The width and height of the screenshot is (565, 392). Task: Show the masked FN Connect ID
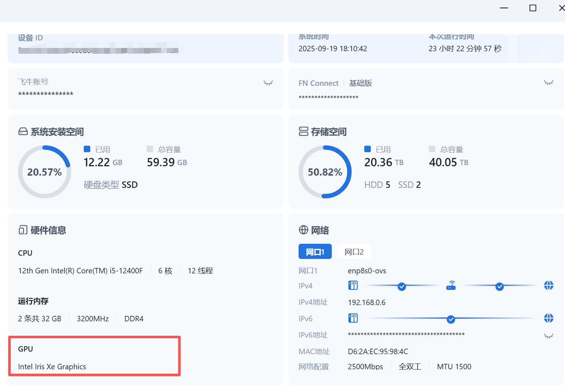click(548, 83)
